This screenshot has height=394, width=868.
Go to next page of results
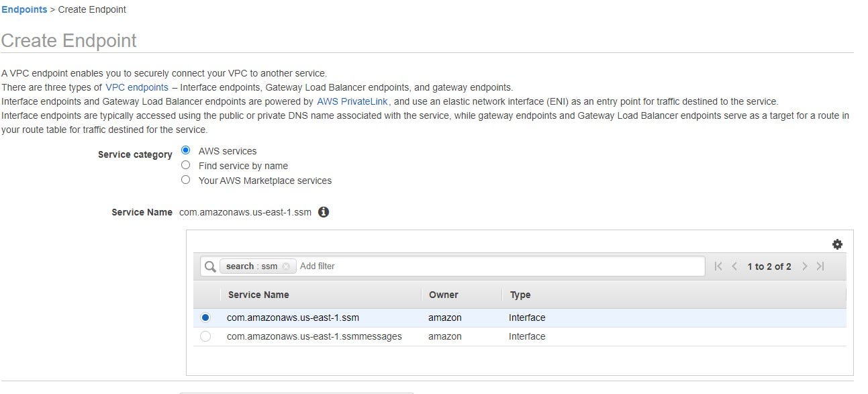[804, 266]
